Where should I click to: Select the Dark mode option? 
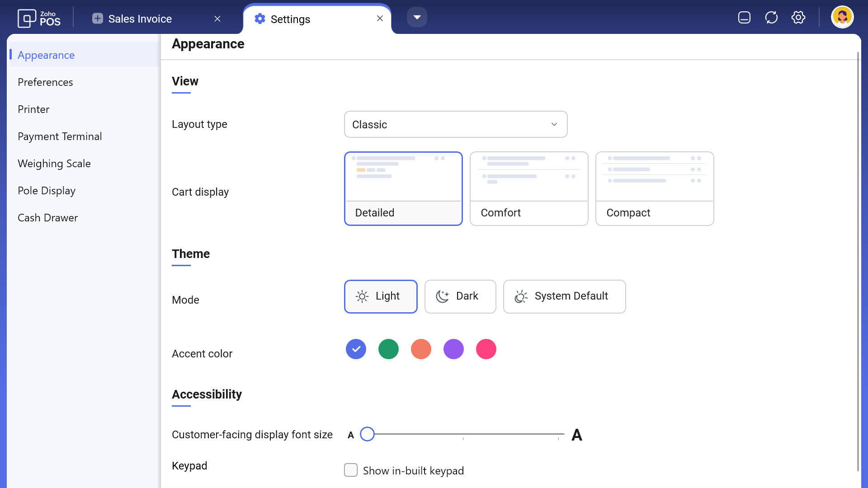pyautogui.click(x=460, y=296)
